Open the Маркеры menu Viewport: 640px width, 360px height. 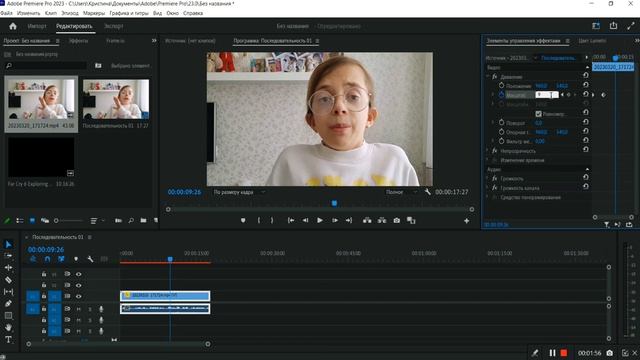(x=94, y=13)
